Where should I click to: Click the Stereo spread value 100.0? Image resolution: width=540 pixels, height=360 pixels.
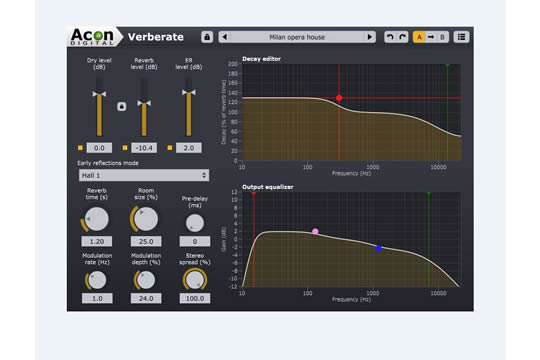click(x=195, y=298)
